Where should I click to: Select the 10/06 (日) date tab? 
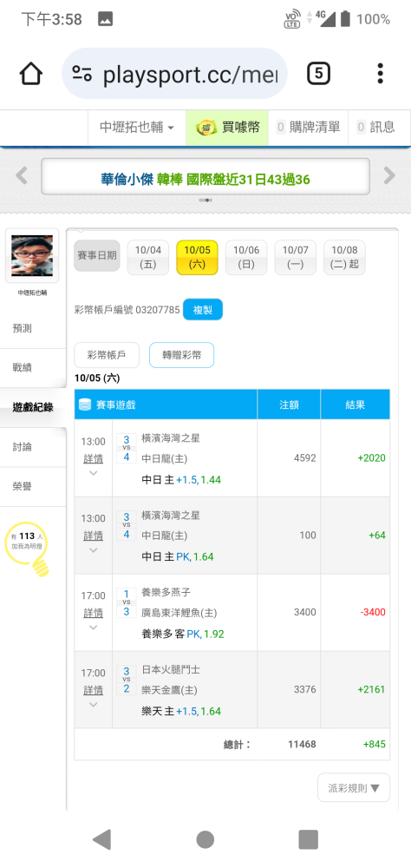pyautogui.click(x=246, y=258)
